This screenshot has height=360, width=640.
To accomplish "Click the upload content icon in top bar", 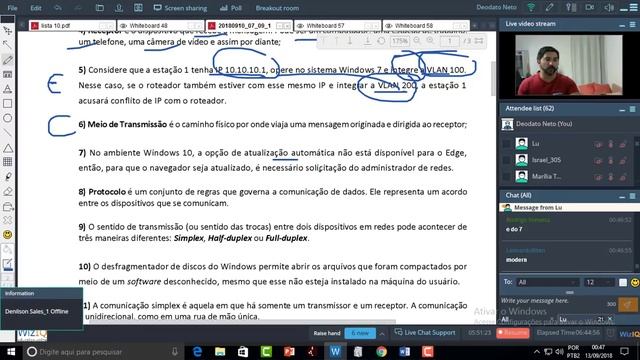I will [x=119, y=8].
